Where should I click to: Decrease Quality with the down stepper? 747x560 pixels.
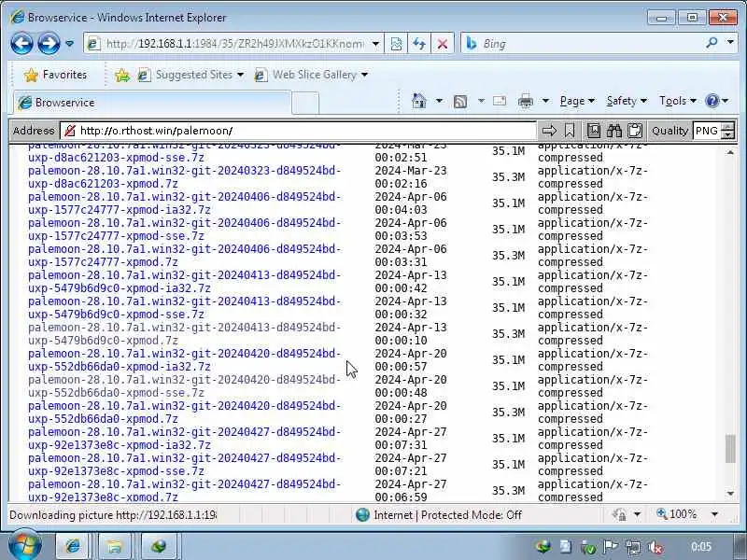coord(727,134)
